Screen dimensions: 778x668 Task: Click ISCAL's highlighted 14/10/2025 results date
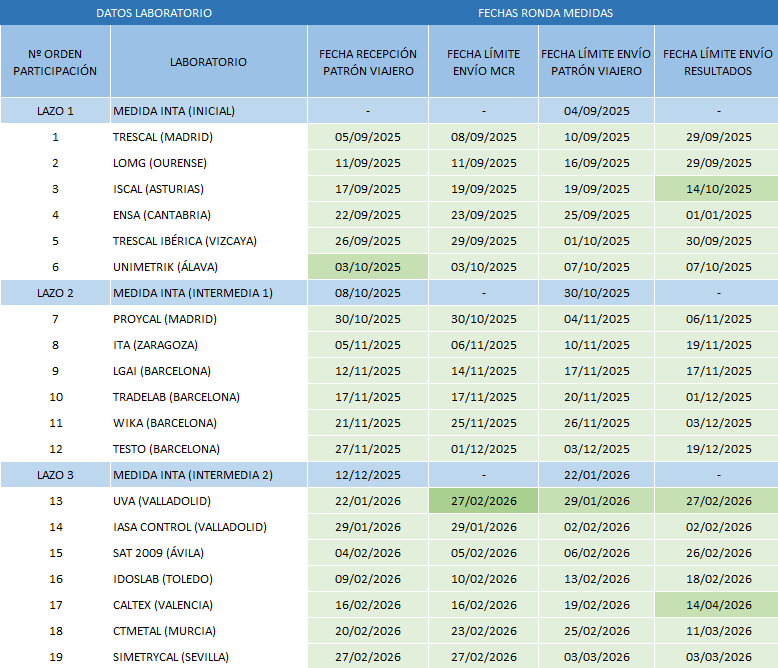[717, 189]
